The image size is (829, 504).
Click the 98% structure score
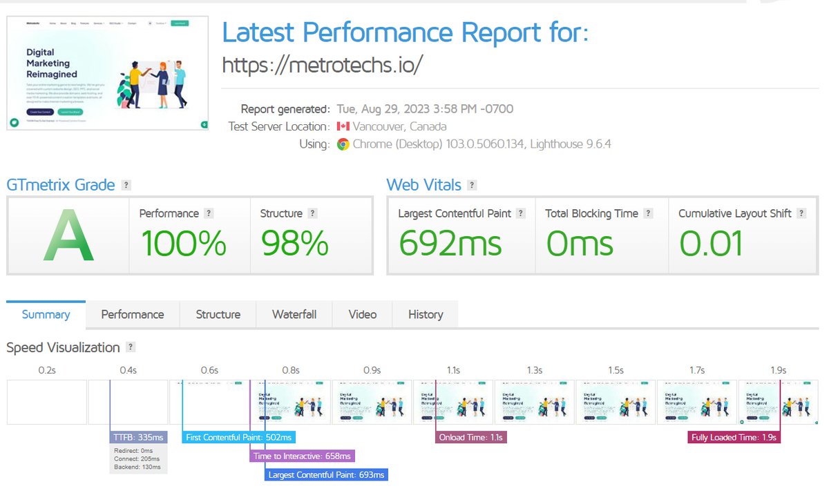pos(294,243)
